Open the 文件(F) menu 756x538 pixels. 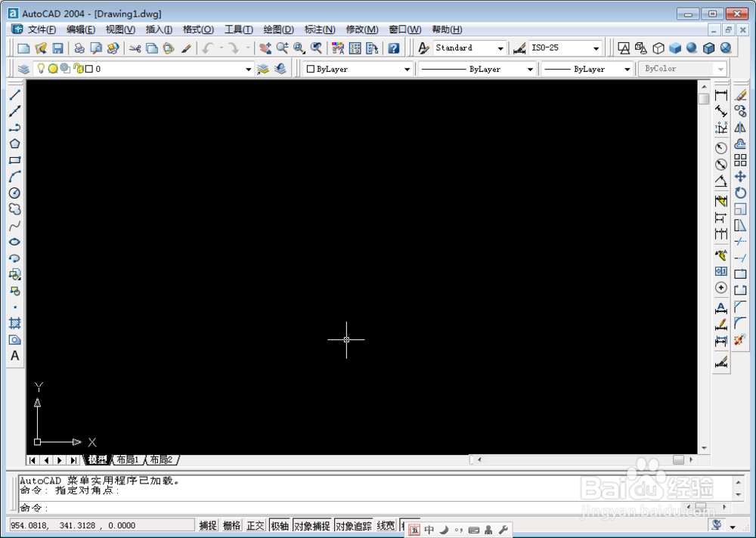pos(42,29)
